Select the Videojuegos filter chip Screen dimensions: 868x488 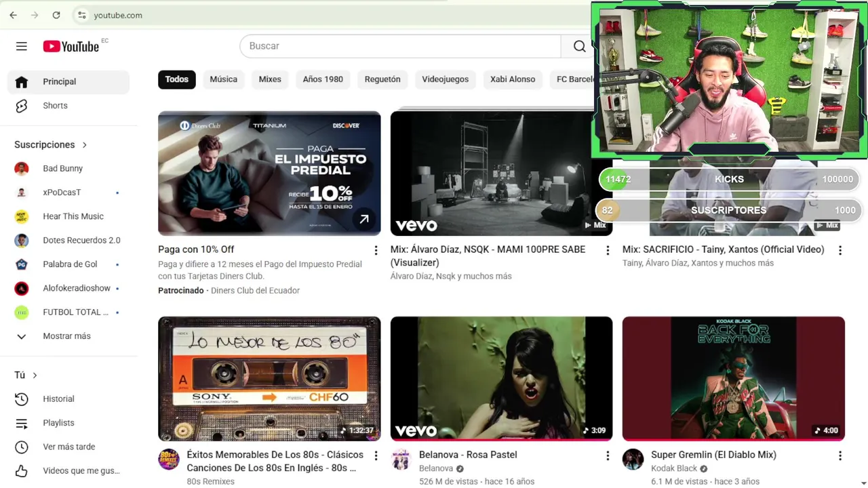[x=446, y=79]
